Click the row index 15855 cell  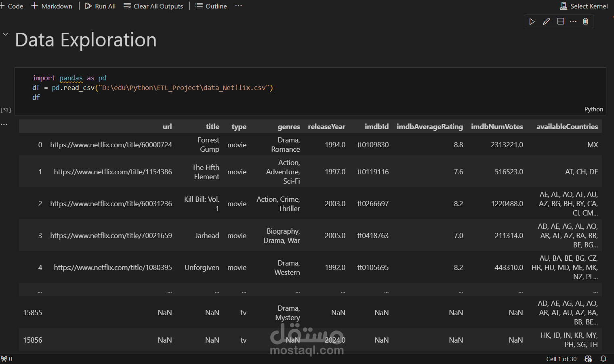33,313
